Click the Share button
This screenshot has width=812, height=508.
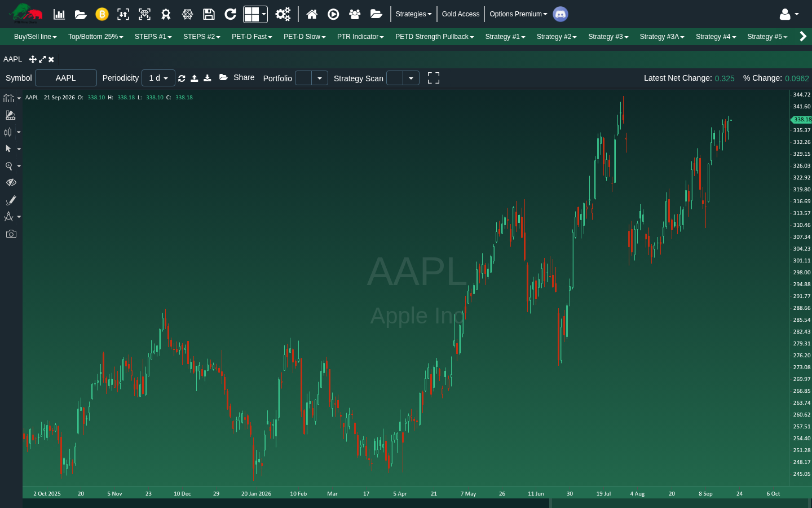(x=237, y=77)
